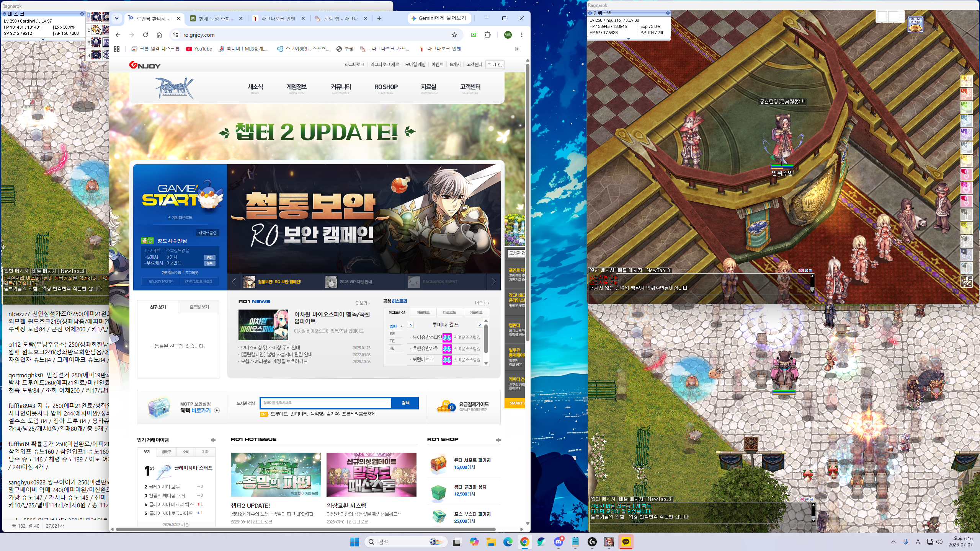Show previous banner in carousel
The width and height of the screenshot is (980, 551).
point(234,282)
